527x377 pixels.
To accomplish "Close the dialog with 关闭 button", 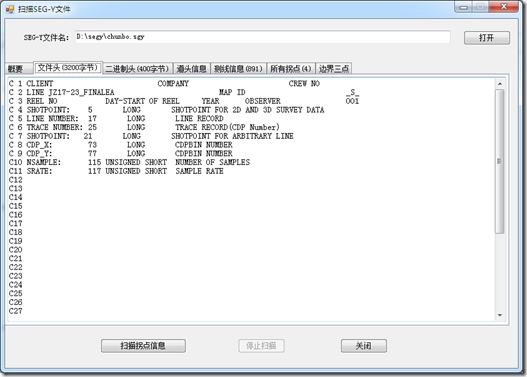I will [x=364, y=346].
